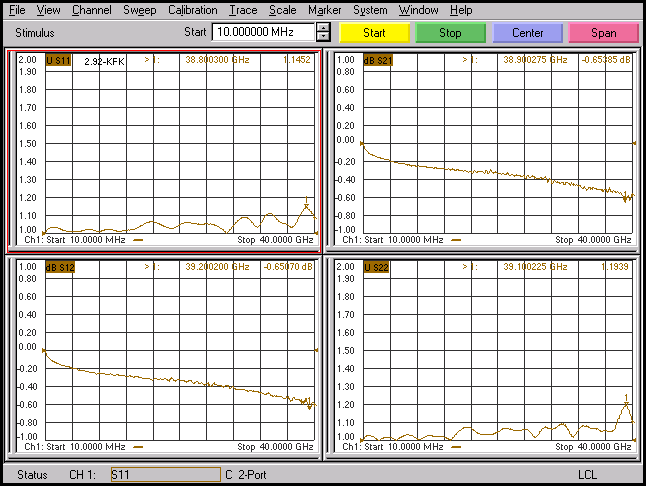
Task: Open the Marker menu
Action: coord(324,10)
